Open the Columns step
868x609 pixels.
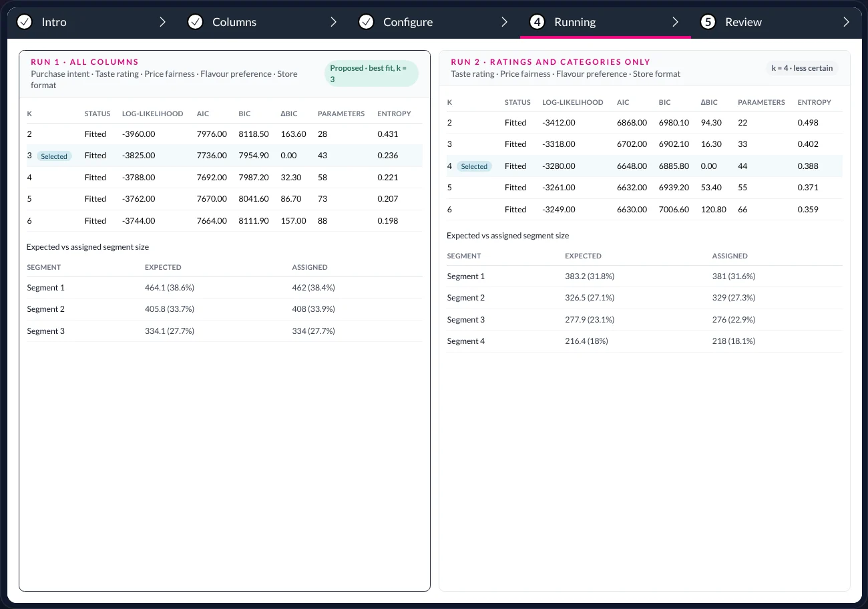pos(234,22)
